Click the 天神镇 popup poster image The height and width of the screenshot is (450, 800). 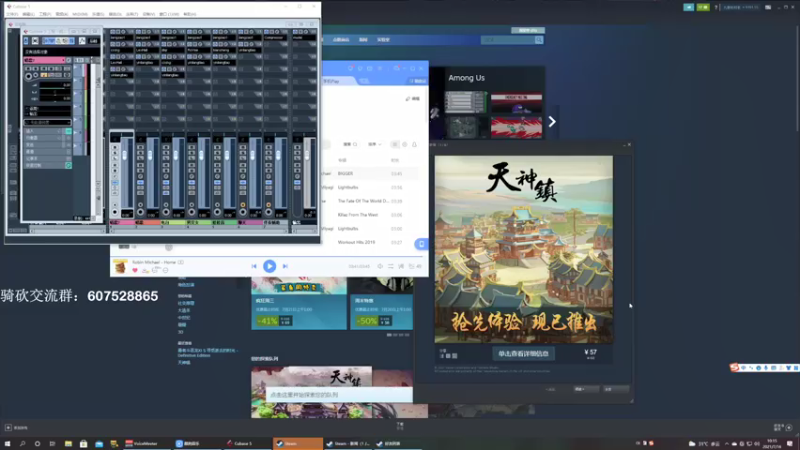coord(523,249)
